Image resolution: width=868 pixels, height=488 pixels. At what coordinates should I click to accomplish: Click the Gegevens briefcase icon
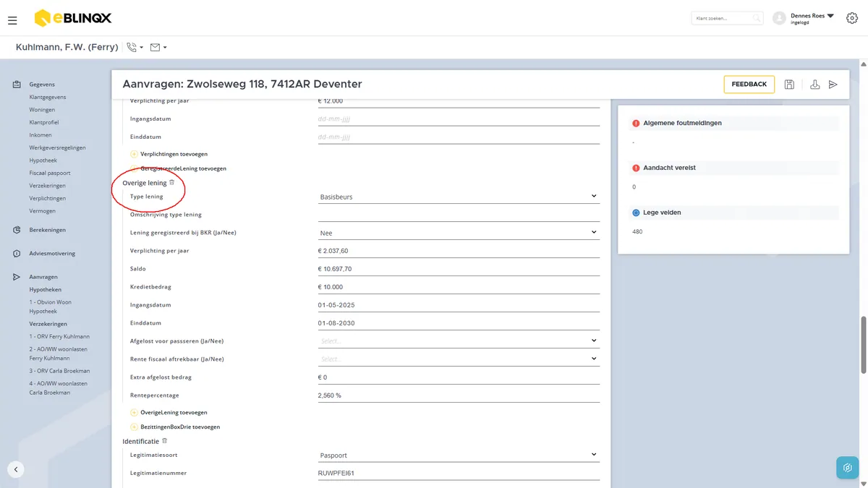pyautogui.click(x=17, y=85)
